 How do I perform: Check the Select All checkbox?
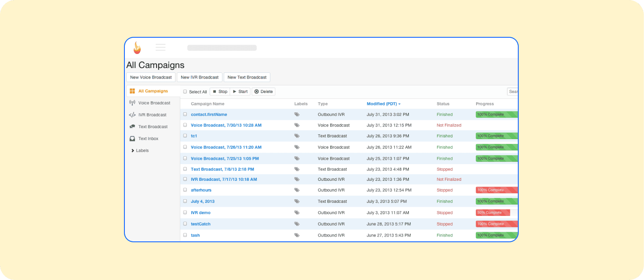(x=185, y=92)
